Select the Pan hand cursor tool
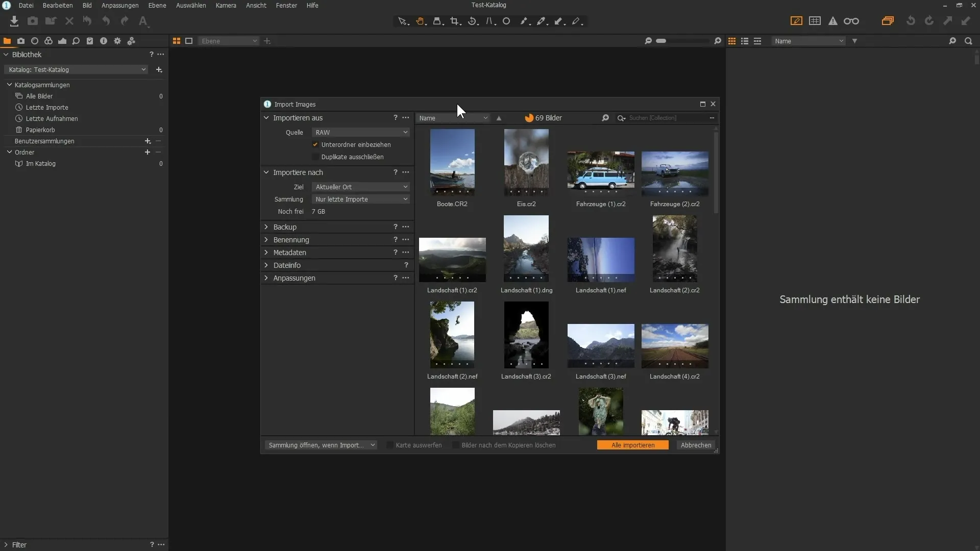This screenshot has width=980, height=551. click(421, 21)
